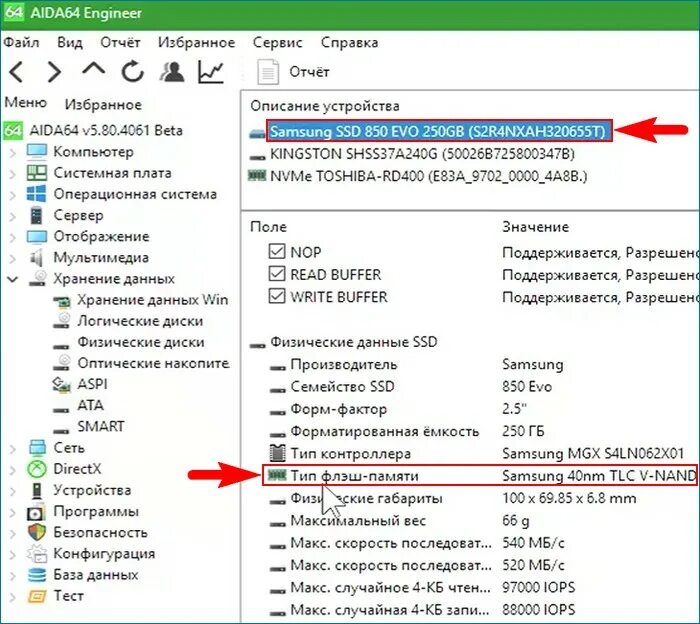
Task: Open the Справка menu
Action: [349, 42]
